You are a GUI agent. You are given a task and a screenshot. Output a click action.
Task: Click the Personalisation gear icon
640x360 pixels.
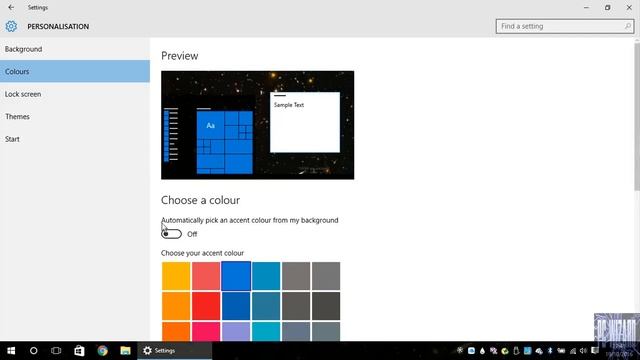tap(11, 27)
